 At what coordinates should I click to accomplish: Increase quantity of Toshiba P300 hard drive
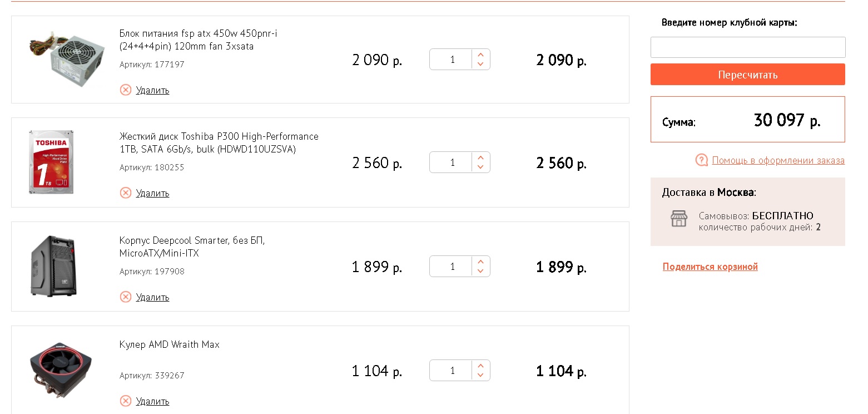pyautogui.click(x=480, y=157)
